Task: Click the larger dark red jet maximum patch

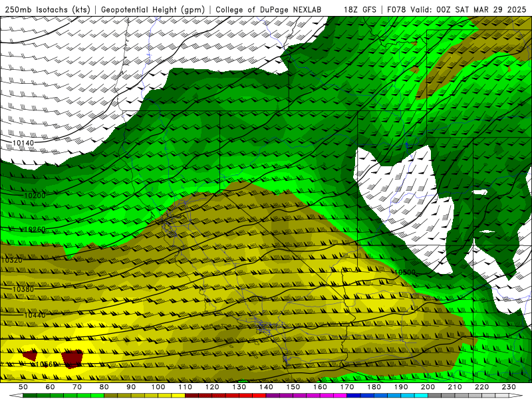Action: click(x=72, y=358)
